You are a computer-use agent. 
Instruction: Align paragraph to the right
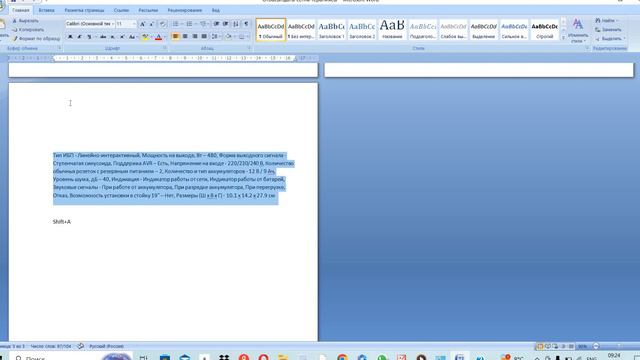[x=195, y=37]
